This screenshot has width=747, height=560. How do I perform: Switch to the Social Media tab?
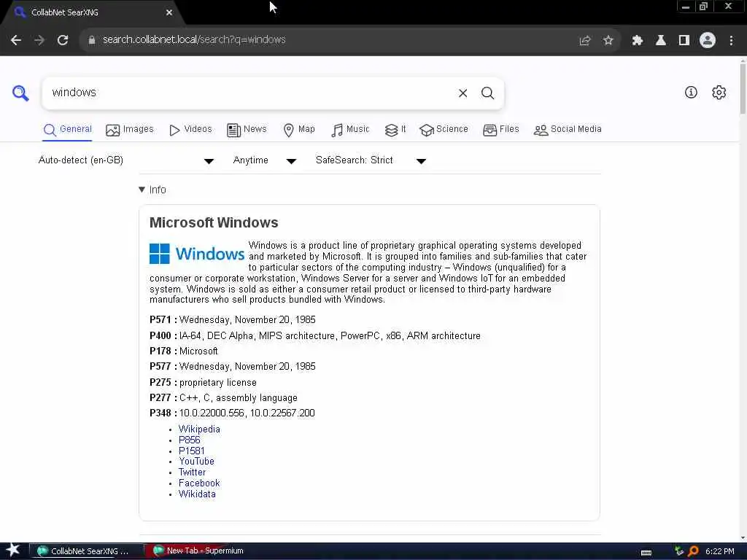click(x=568, y=130)
